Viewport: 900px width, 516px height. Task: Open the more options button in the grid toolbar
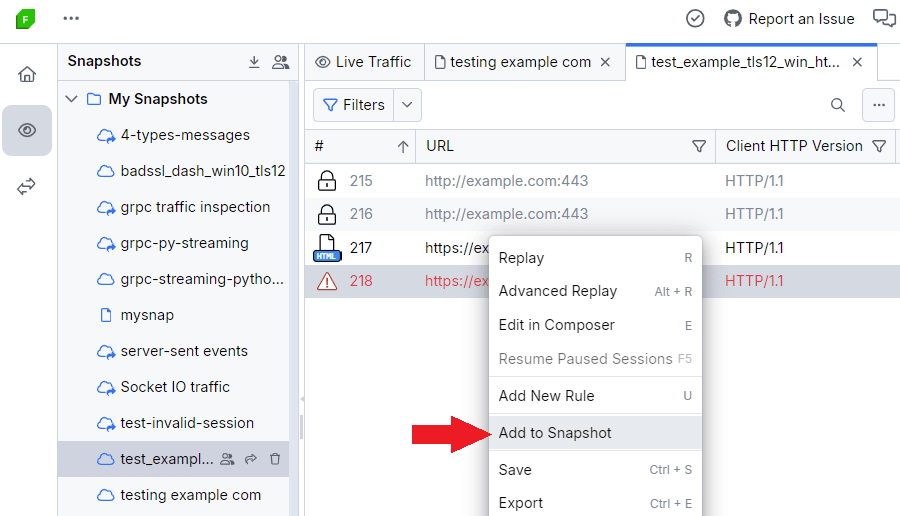pos(878,105)
